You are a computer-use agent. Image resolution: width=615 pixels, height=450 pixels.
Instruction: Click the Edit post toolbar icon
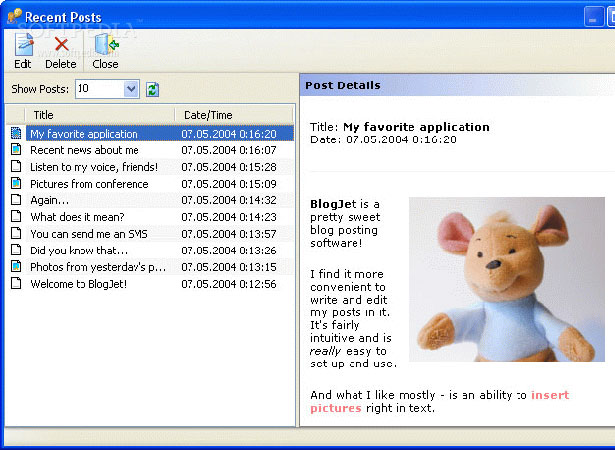coord(24,44)
